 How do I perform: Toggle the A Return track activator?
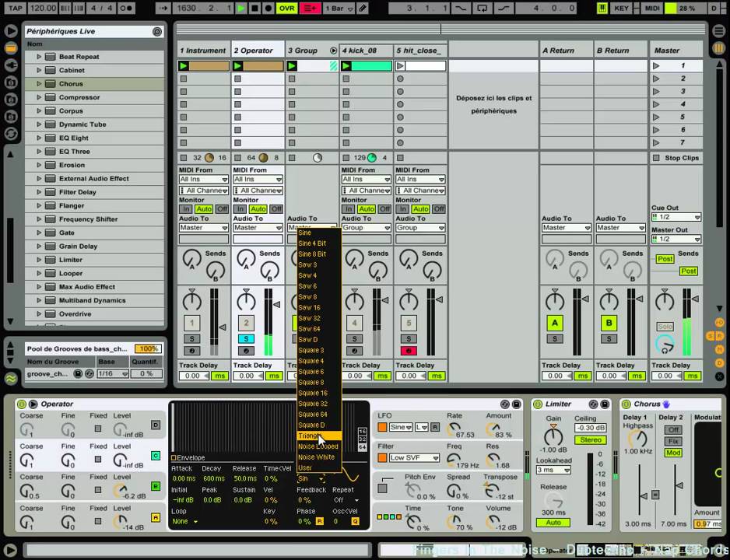(x=554, y=324)
